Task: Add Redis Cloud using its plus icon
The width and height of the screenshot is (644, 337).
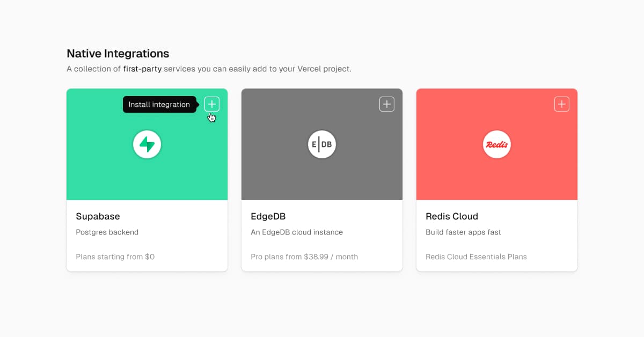Action: point(561,104)
